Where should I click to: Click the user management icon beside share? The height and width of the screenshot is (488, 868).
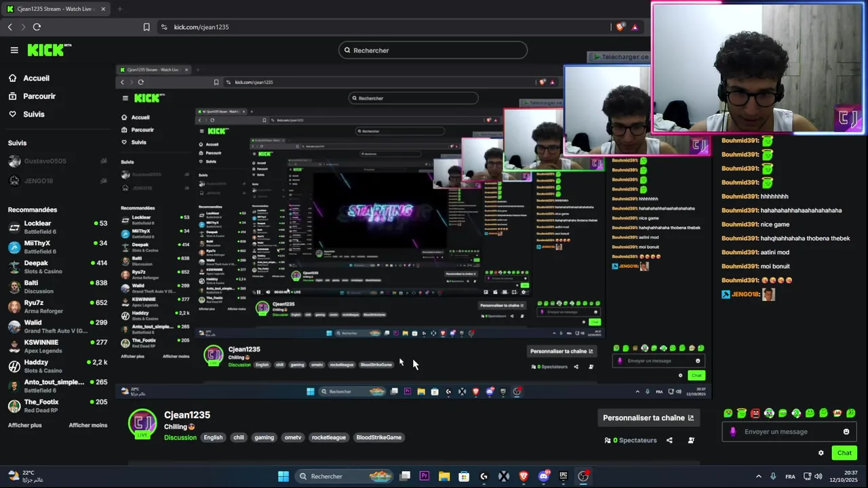691,441
